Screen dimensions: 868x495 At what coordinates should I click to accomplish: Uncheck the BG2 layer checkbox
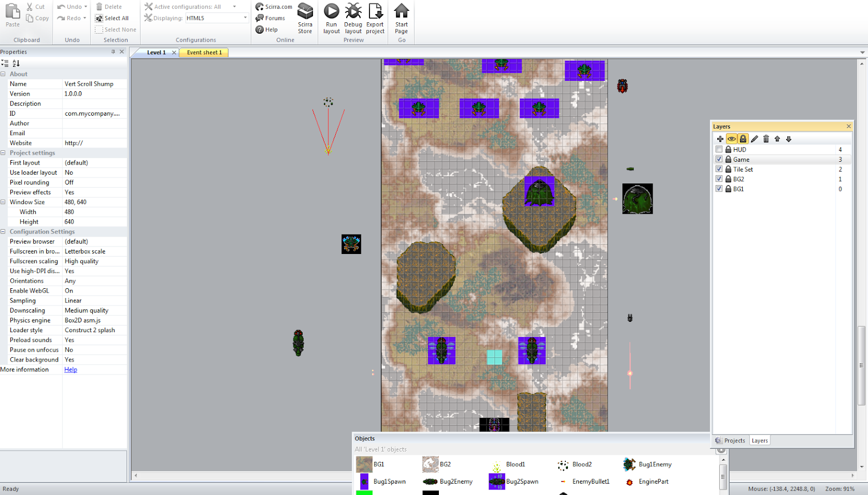point(719,179)
